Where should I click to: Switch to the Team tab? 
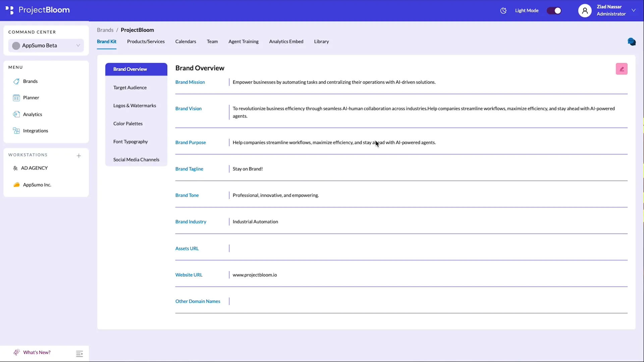[212, 42]
